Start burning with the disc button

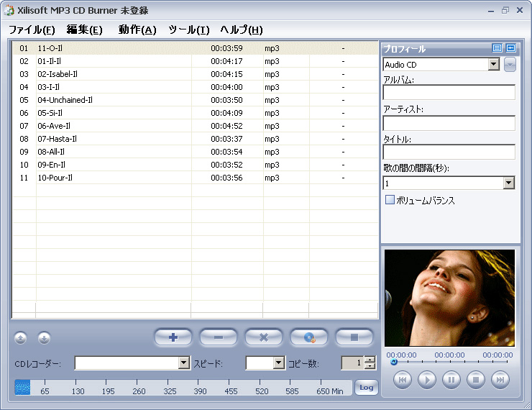(309, 337)
